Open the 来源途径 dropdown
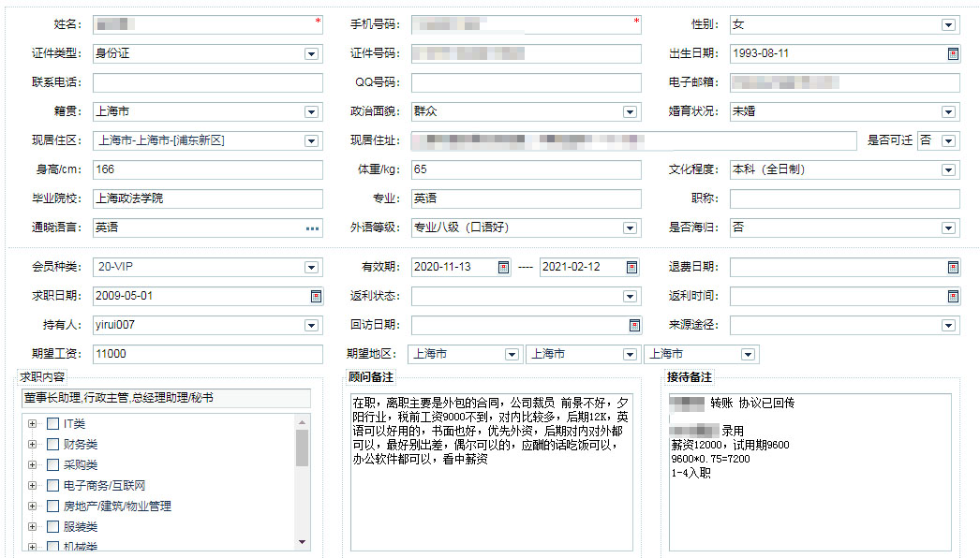980x558 pixels. (949, 325)
